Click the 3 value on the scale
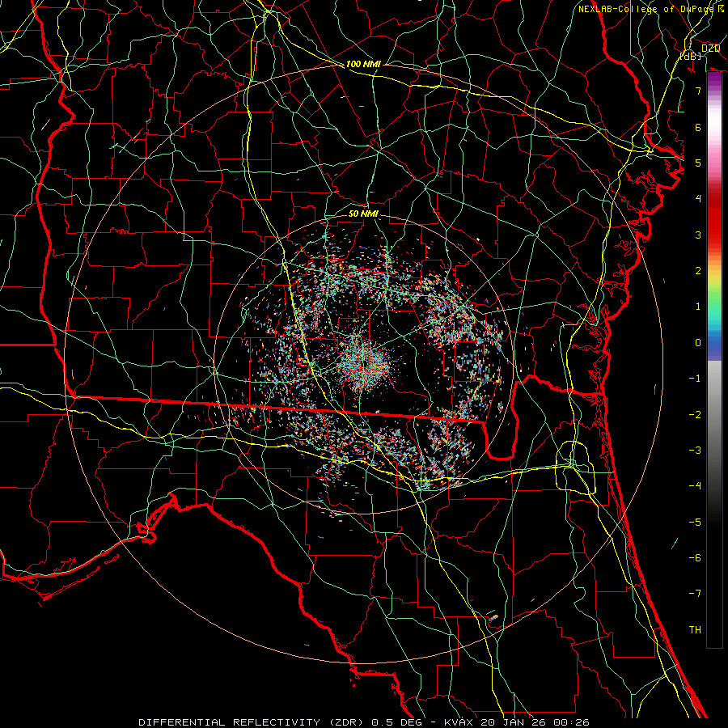 click(698, 235)
